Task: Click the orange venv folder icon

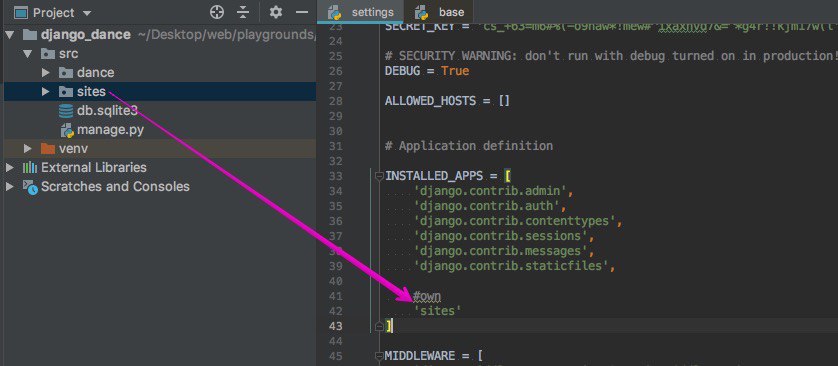Action: click(48, 148)
